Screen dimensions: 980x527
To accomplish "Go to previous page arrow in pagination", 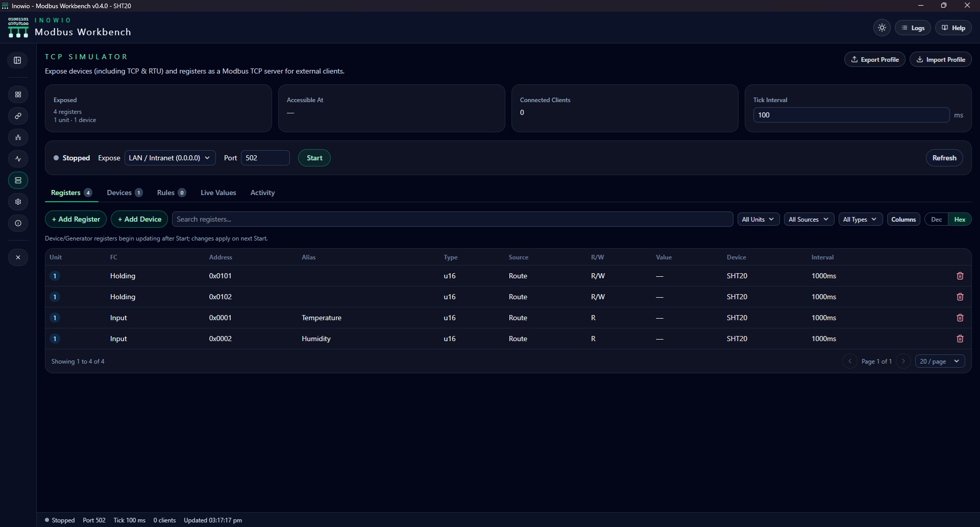I will (x=850, y=361).
